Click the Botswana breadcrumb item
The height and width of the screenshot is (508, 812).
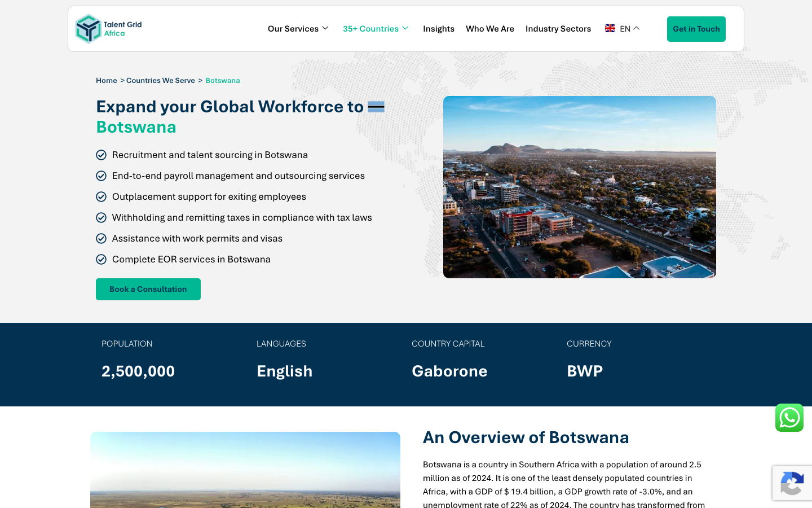click(223, 80)
